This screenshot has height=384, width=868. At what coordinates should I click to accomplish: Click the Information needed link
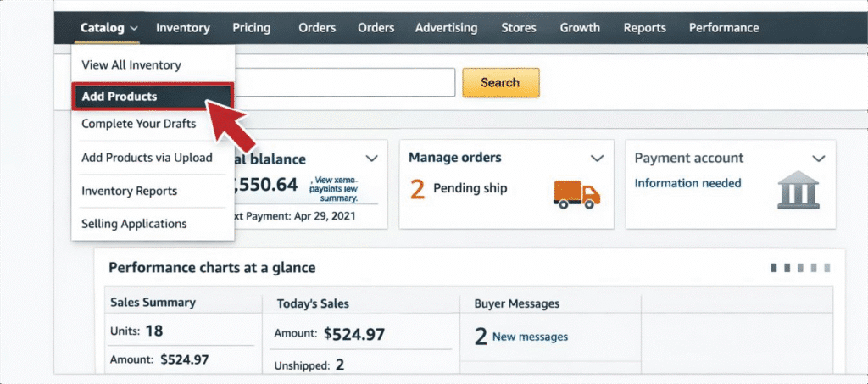coord(687,183)
